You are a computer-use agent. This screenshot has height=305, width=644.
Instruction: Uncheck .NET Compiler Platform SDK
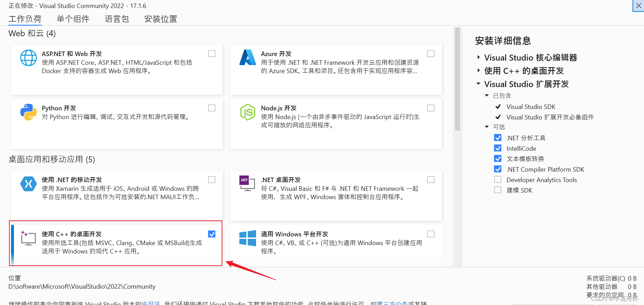click(x=498, y=169)
